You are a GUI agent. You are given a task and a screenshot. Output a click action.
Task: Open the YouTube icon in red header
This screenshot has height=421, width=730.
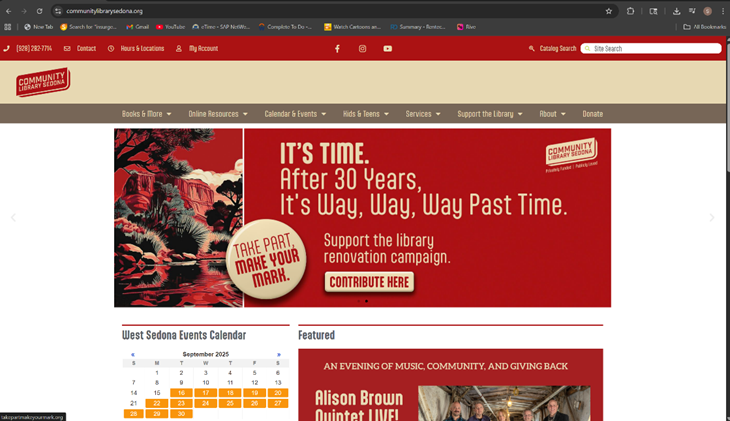pyautogui.click(x=387, y=48)
